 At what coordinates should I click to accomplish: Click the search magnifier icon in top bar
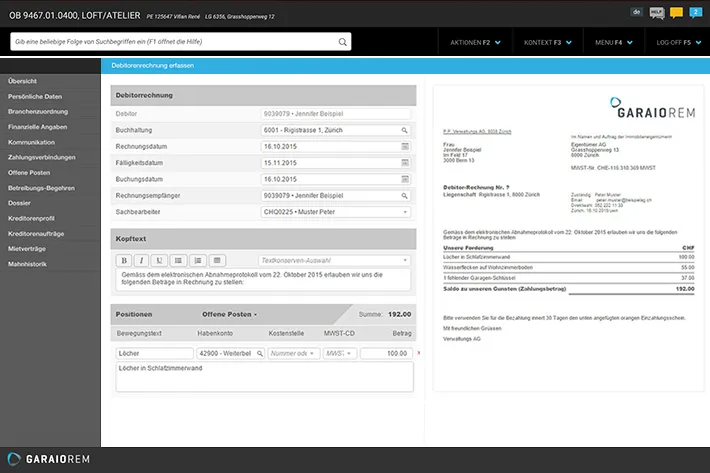point(343,42)
